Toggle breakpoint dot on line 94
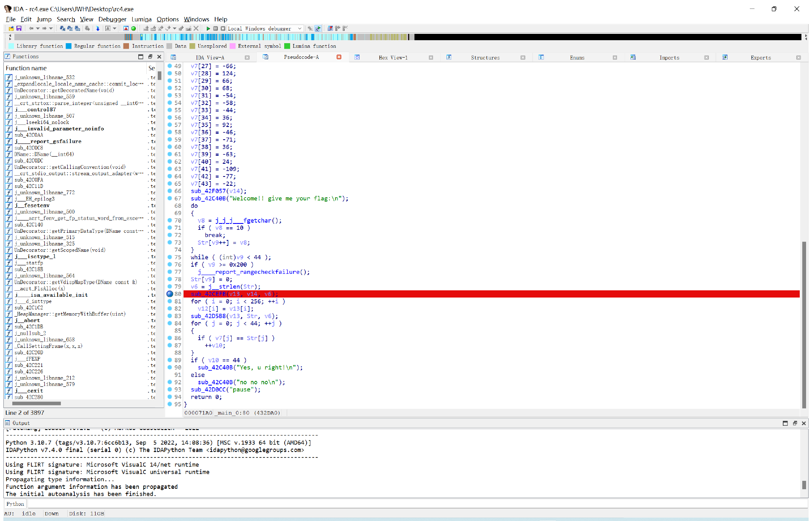Viewport: 812px width, 521px height. tap(170, 397)
